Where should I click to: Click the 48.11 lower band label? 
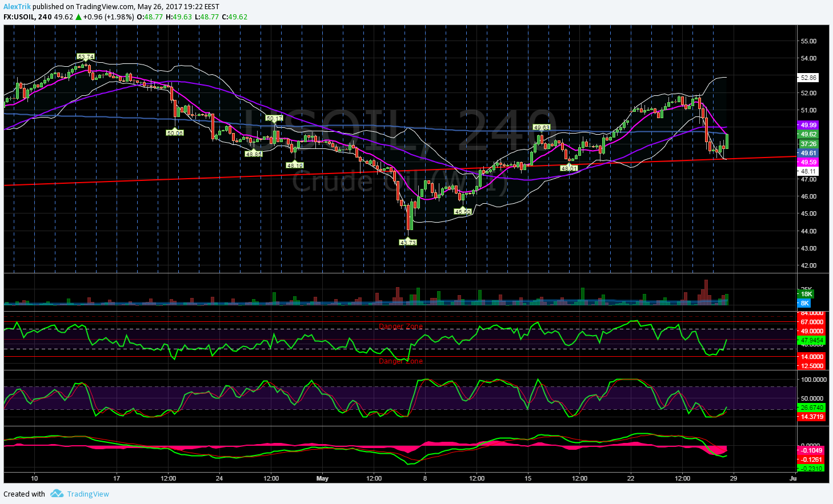click(x=808, y=171)
